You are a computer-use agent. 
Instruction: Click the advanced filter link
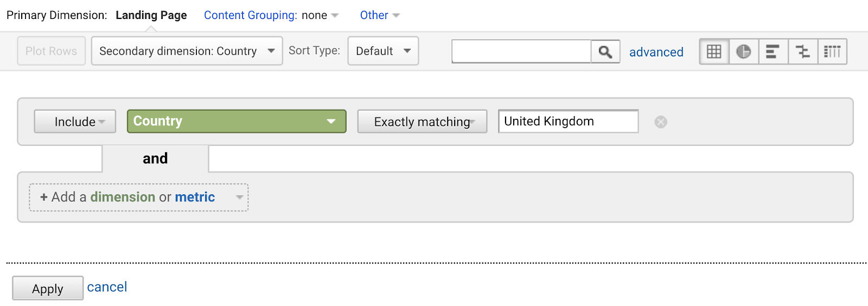656,52
